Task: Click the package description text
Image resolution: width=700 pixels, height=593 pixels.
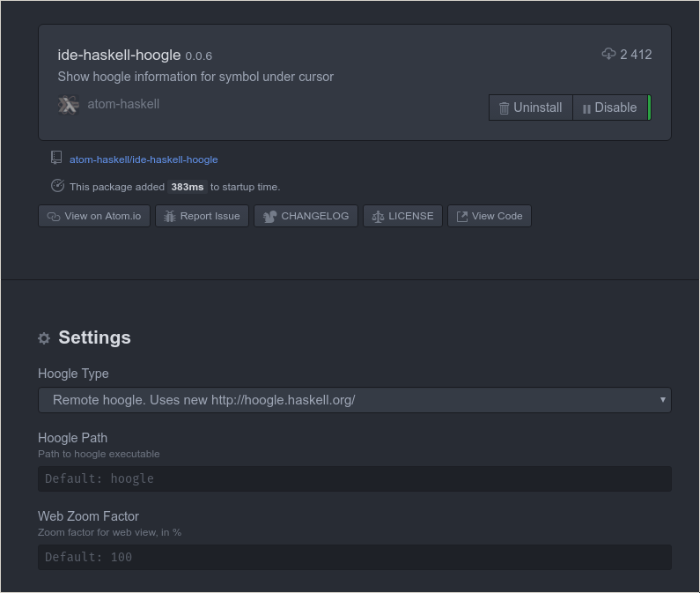Action: (x=195, y=77)
